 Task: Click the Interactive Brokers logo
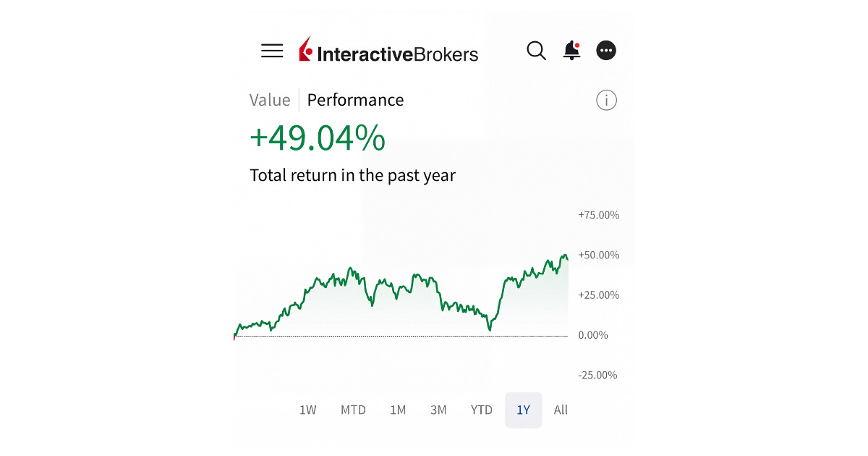[x=388, y=51]
